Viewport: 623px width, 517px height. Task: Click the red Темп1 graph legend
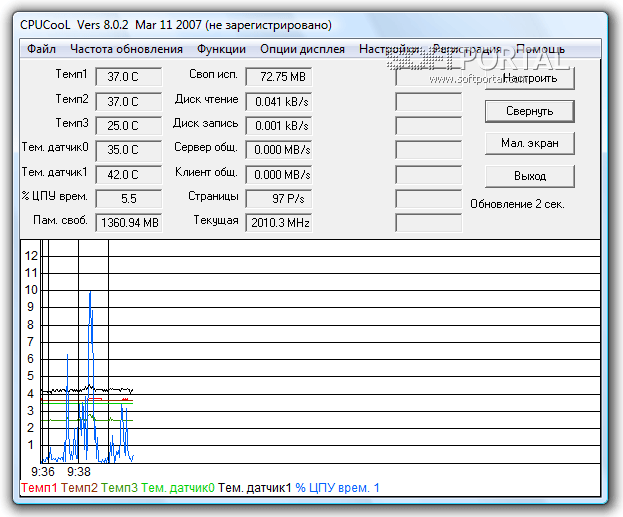pos(39,488)
